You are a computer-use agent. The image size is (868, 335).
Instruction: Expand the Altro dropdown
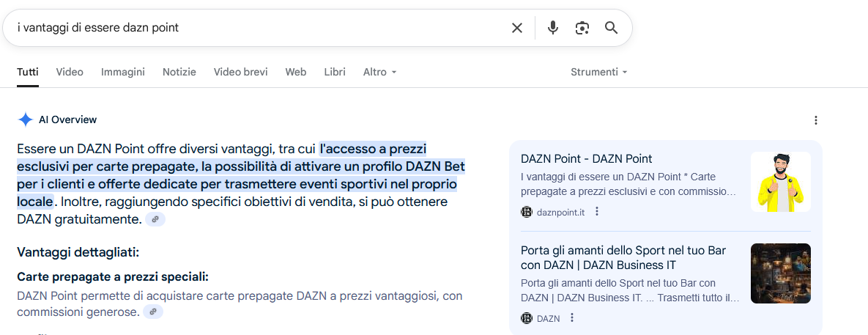(379, 72)
